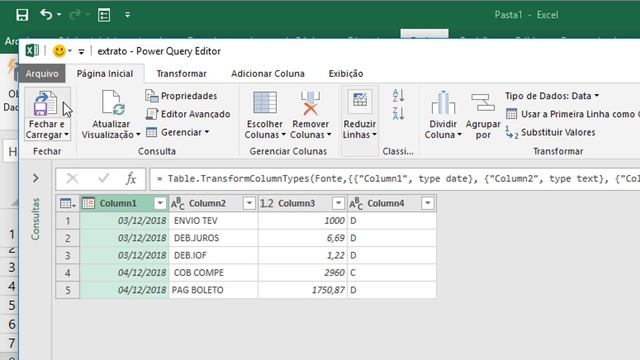The height and width of the screenshot is (360, 640).
Task: Click the formula bar text
Action: pos(398,179)
